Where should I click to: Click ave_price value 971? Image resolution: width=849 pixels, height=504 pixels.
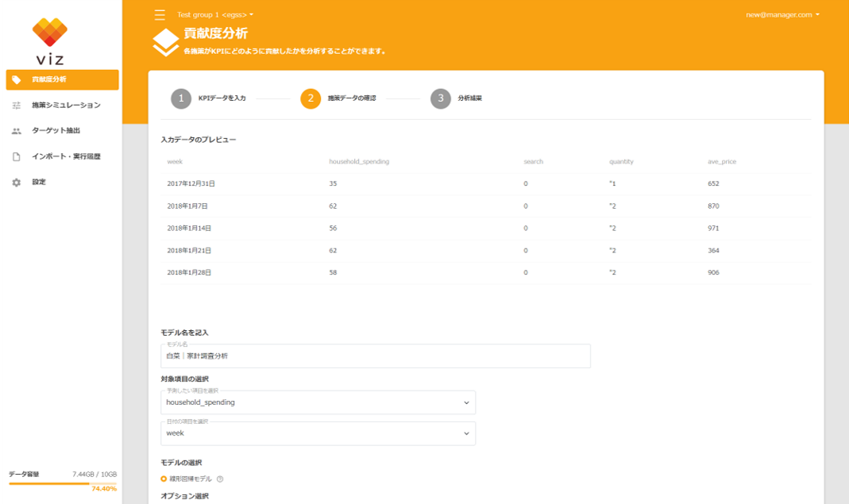(713, 229)
